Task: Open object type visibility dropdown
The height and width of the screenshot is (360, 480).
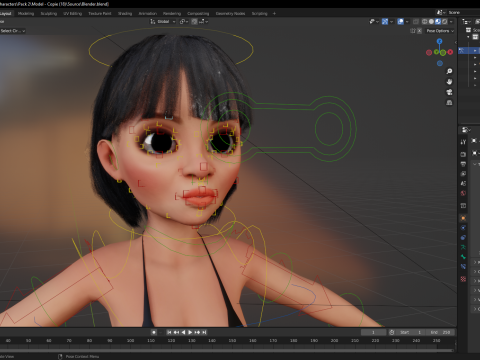Action: (x=374, y=21)
